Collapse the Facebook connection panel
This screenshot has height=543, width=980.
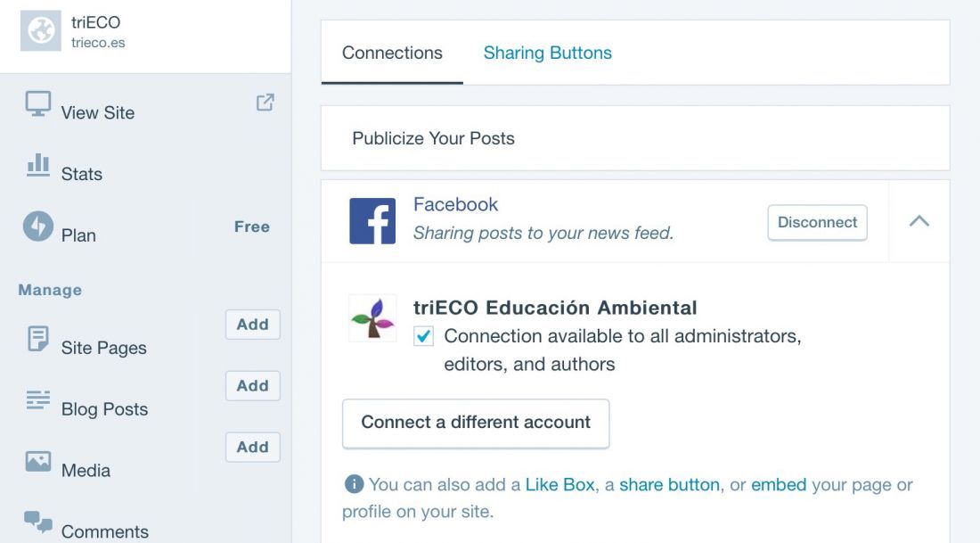919,221
